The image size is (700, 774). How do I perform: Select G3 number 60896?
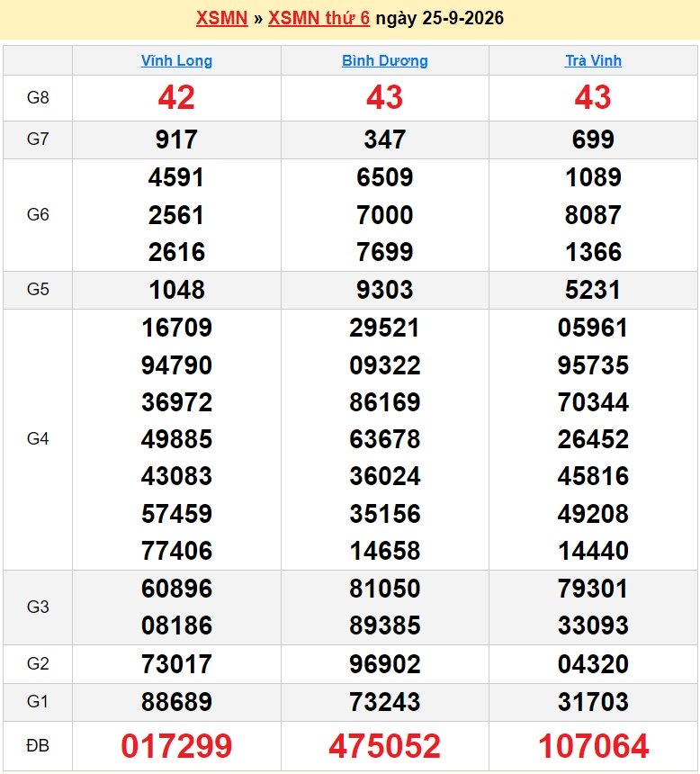pos(176,589)
